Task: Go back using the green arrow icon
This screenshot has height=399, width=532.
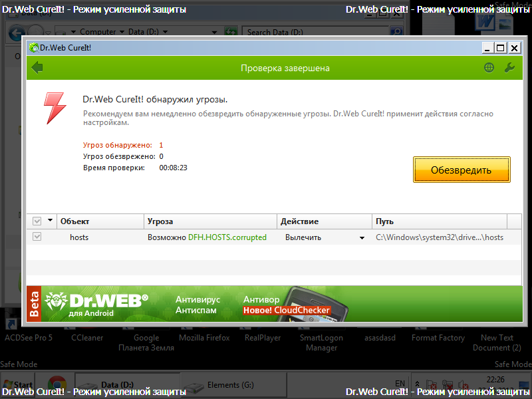Action: 37,68
